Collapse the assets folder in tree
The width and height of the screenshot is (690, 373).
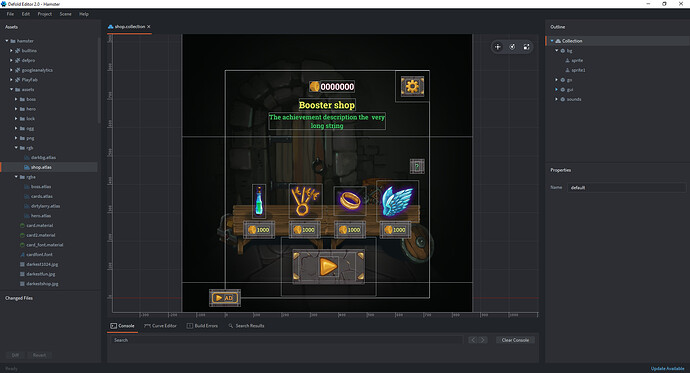point(12,89)
